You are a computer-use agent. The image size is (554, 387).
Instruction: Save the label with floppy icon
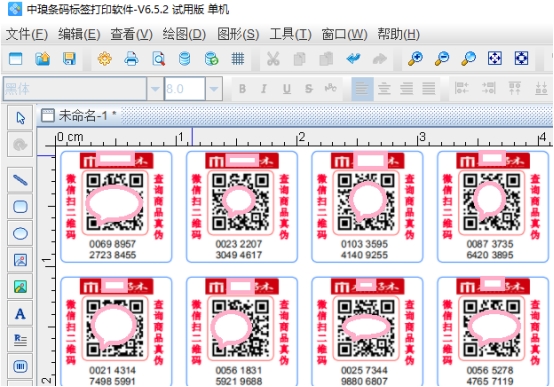pyautogui.click(x=69, y=59)
